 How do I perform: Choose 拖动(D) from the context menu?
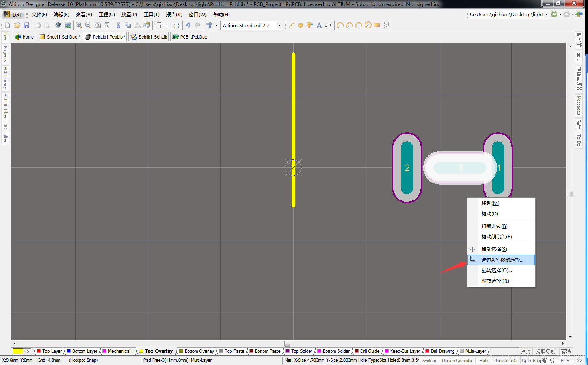coord(501,214)
